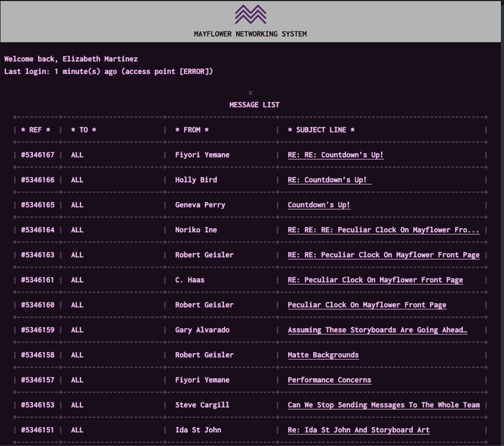
Task: Open message "RE: RE: Peculiar Clock On Mayflower Front Page"
Action: (383, 255)
